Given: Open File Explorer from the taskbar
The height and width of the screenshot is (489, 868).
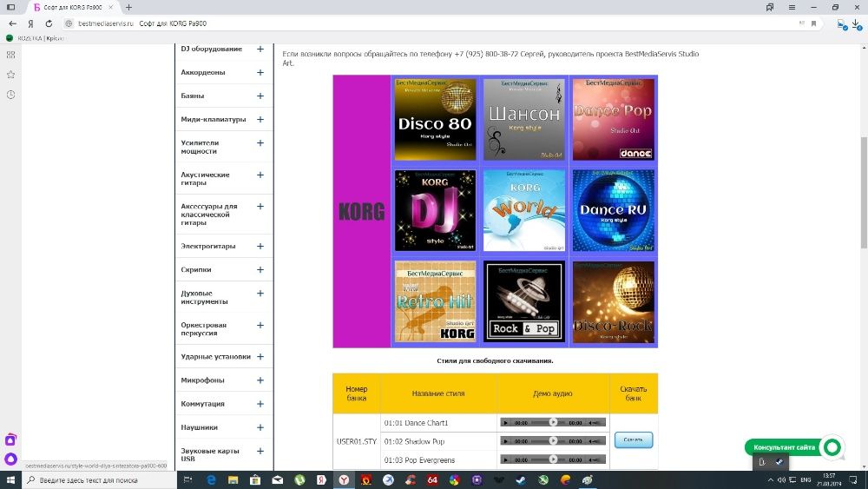Looking at the screenshot, I should coord(233,480).
